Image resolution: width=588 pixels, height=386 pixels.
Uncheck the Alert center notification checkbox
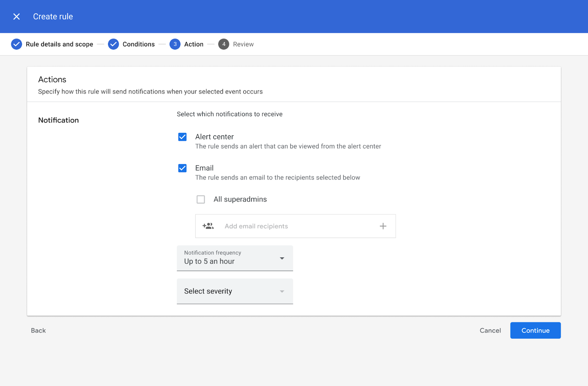[x=182, y=137]
